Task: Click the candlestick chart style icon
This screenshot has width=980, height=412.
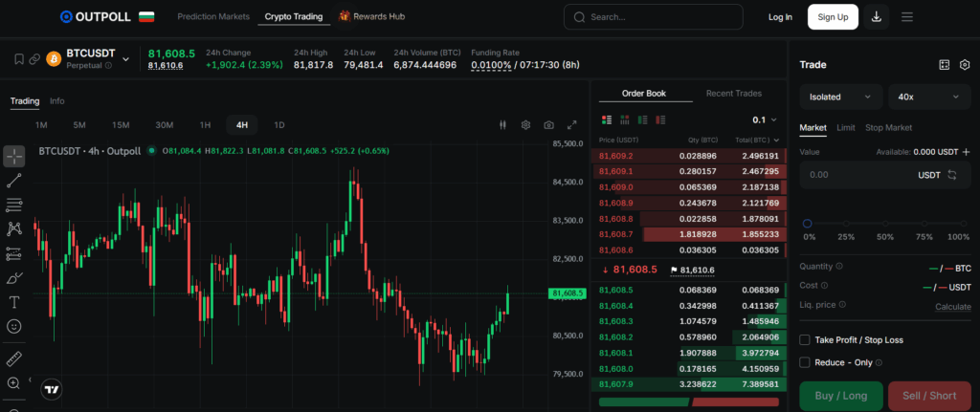Action: [x=502, y=125]
